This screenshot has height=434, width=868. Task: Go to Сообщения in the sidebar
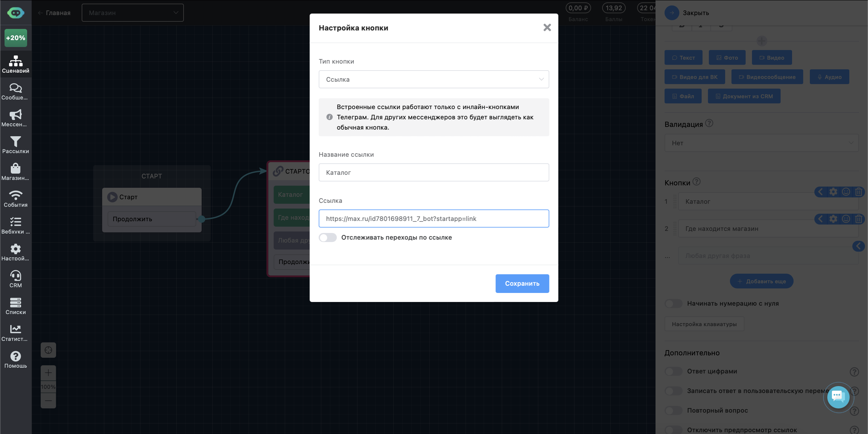[x=15, y=91]
